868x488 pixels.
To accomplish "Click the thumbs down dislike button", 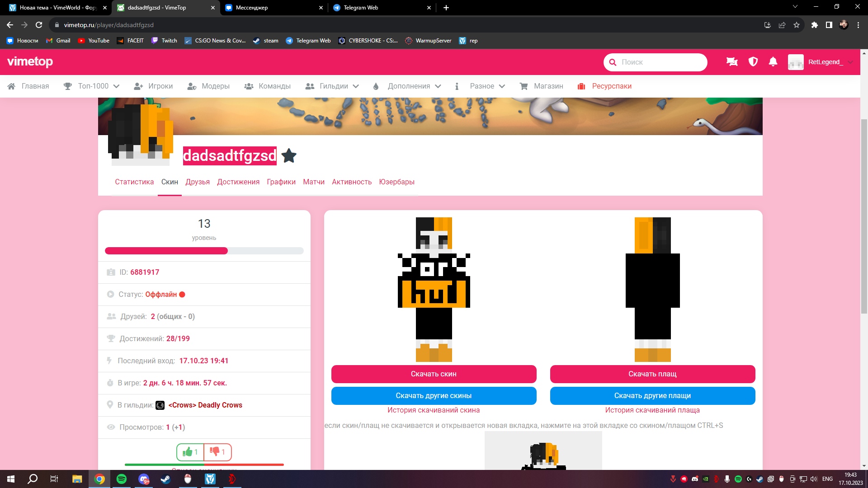I will (217, 452).
